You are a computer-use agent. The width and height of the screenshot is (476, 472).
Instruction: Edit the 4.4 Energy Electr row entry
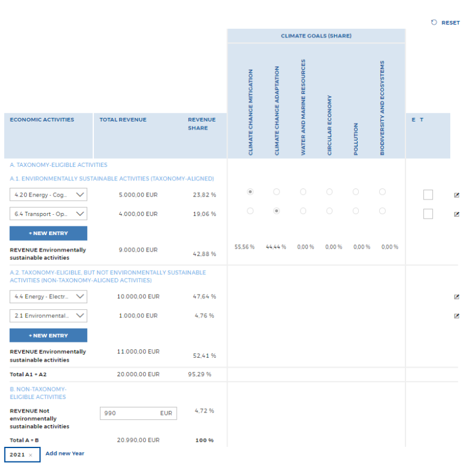(x=456, y=296)
